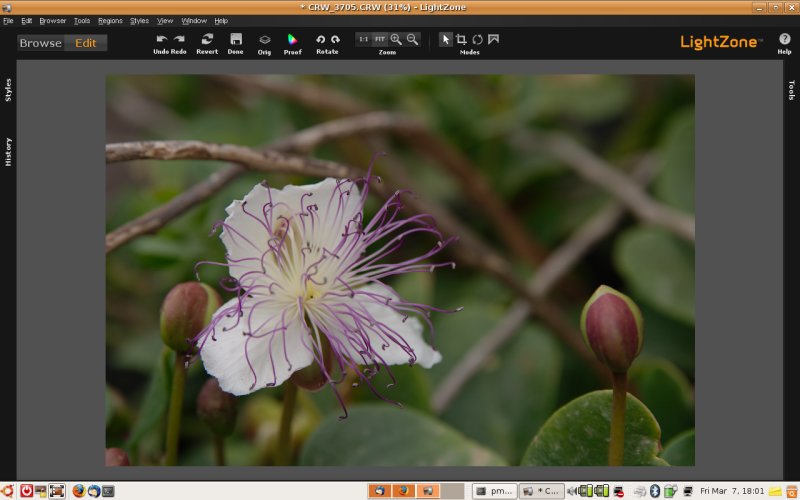
Task: Rotate the image clockwise
Action: tap(335, 39)
